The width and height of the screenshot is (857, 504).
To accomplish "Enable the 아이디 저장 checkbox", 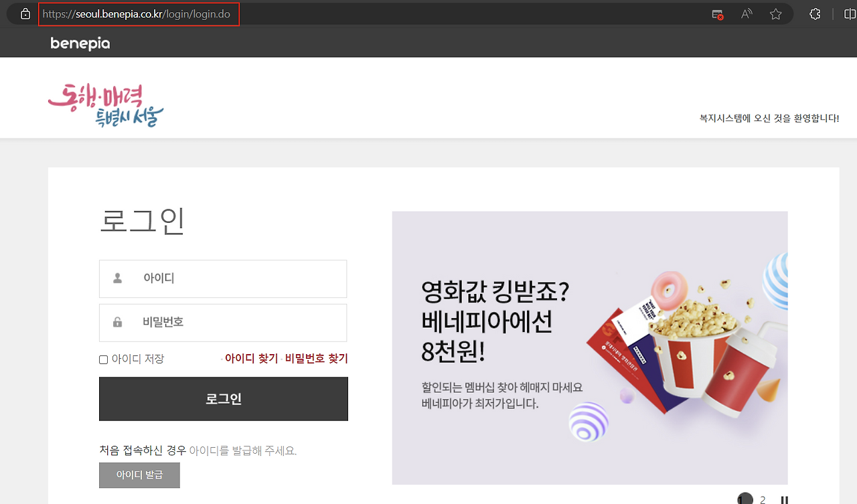I will 104,359.
